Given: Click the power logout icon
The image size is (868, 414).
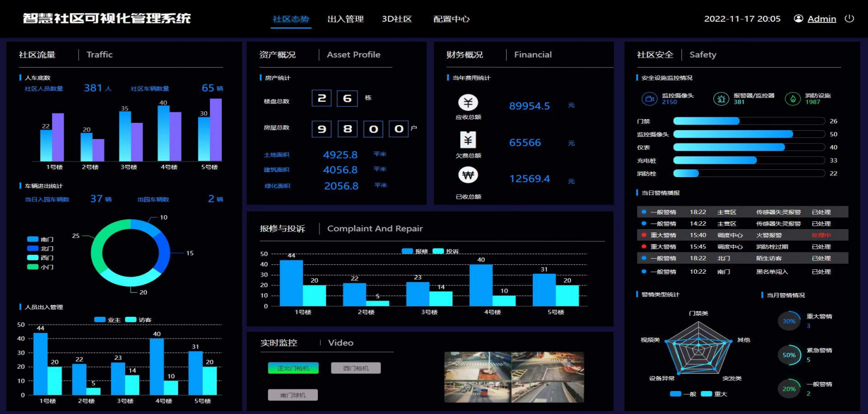Looking at the screenshot, I should (x=849, y=18).
